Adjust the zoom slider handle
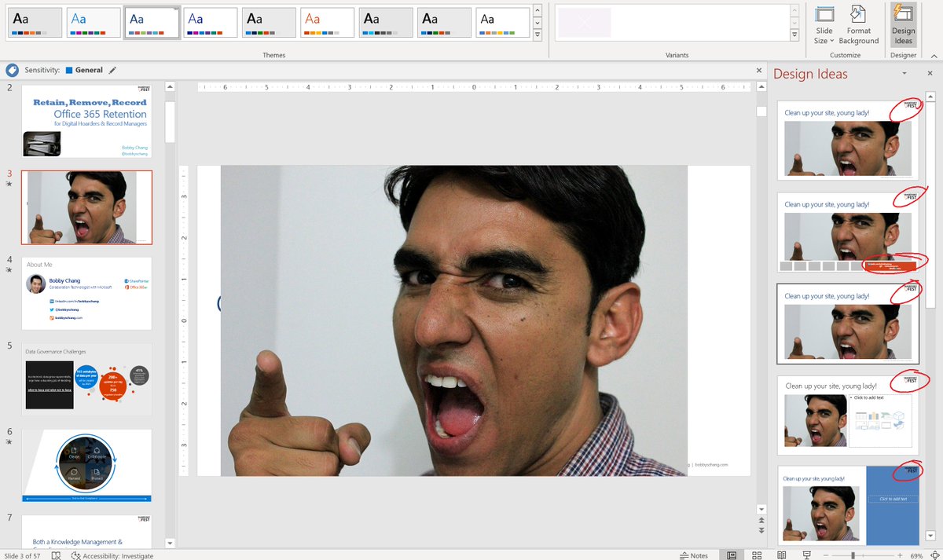943x560 pixels. 853,555
